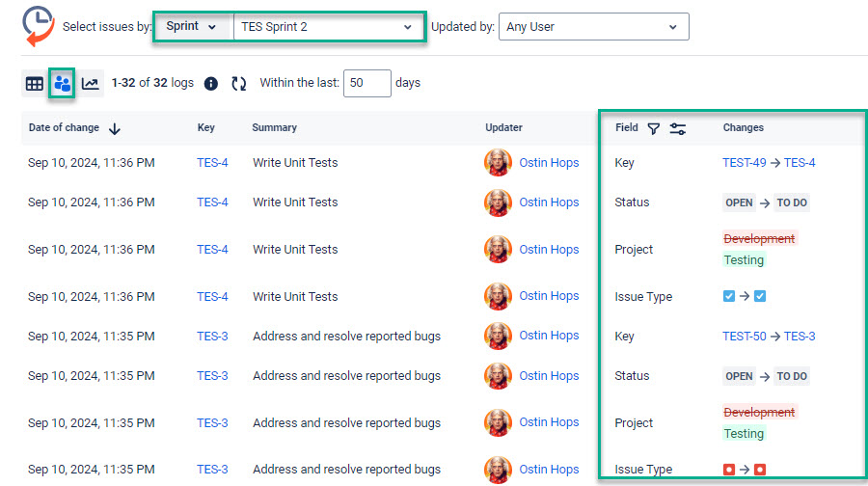The image size is (868, 486).
Task: Open the Updated by Any User dropdown
Action: 597,27
